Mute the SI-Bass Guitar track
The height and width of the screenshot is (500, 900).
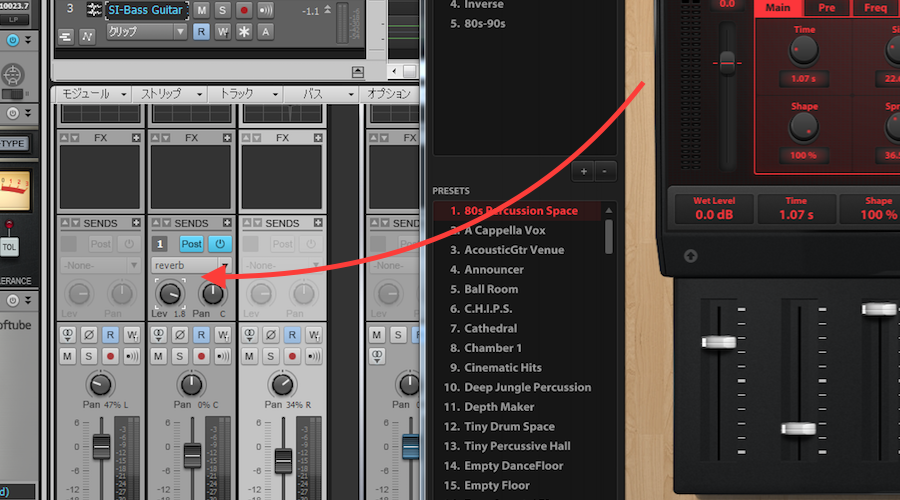[202, 10]
